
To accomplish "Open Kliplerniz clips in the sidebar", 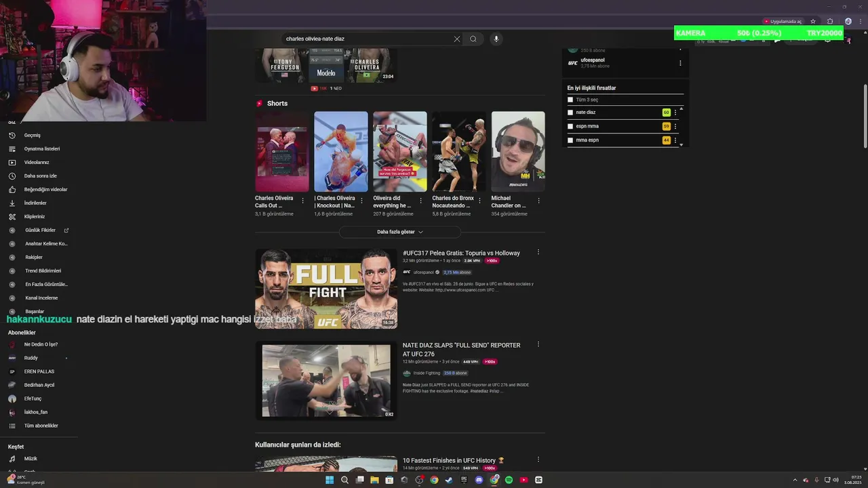I will pos(35,216).
